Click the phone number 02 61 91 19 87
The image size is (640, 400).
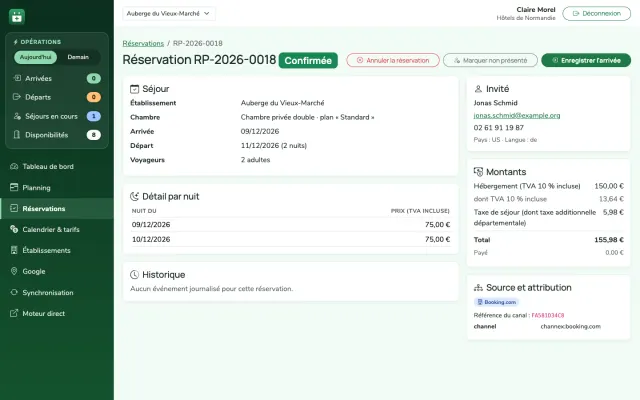coord(498,128)
